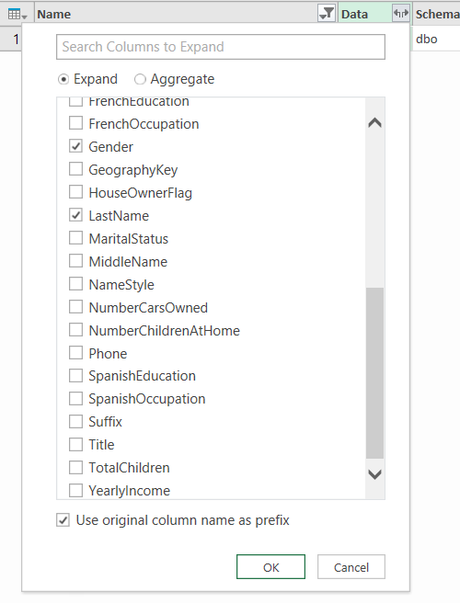This screenshot has width=460, height=603.
Task: Toggle Use original column name as prefix
Action: coord(63,520)
